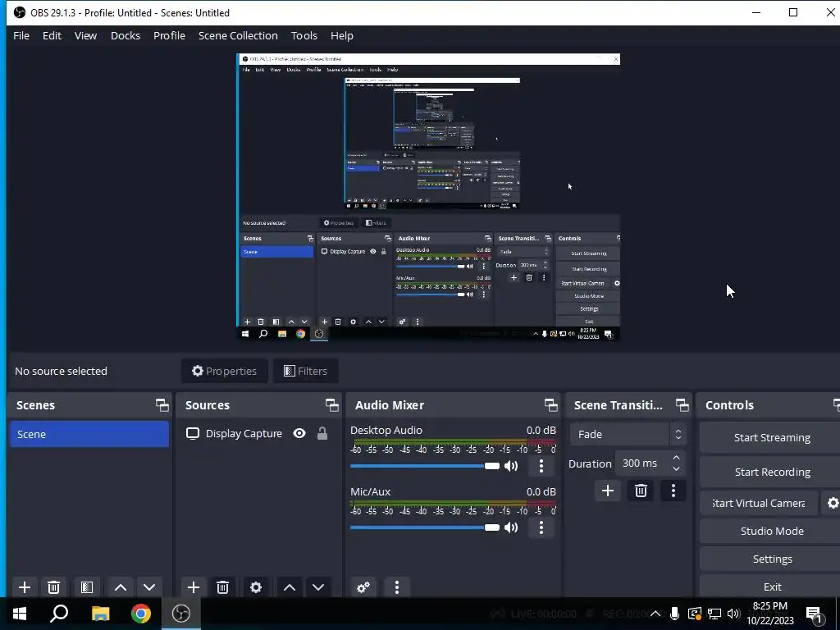Open Windows notification center icon

[815, 614]
